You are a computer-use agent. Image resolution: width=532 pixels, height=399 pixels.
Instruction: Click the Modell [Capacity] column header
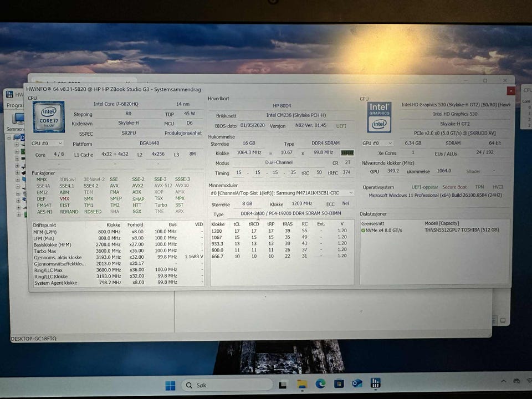click(442, 223)
